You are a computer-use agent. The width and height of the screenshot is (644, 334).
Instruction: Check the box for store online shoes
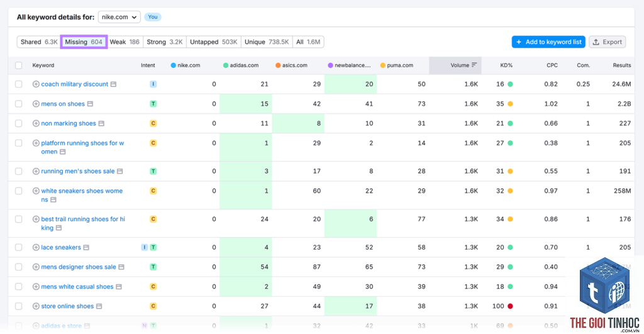[x=18, y=306]
